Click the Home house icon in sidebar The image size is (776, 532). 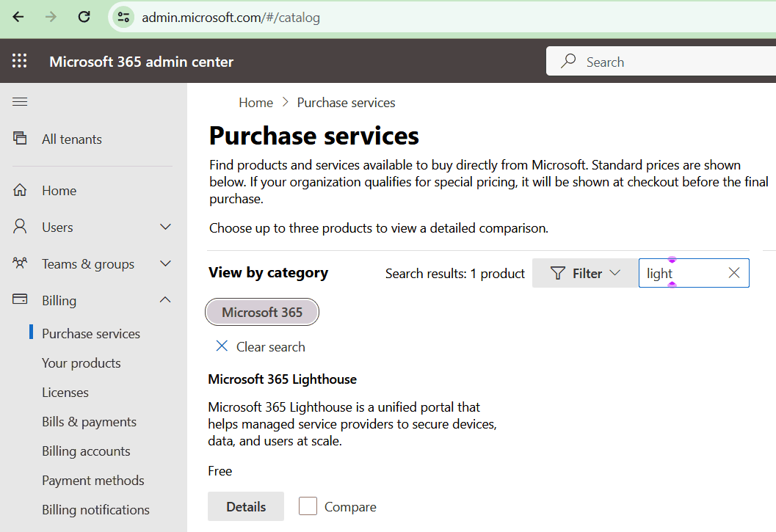pyautogui.click(x=20, y=190)
